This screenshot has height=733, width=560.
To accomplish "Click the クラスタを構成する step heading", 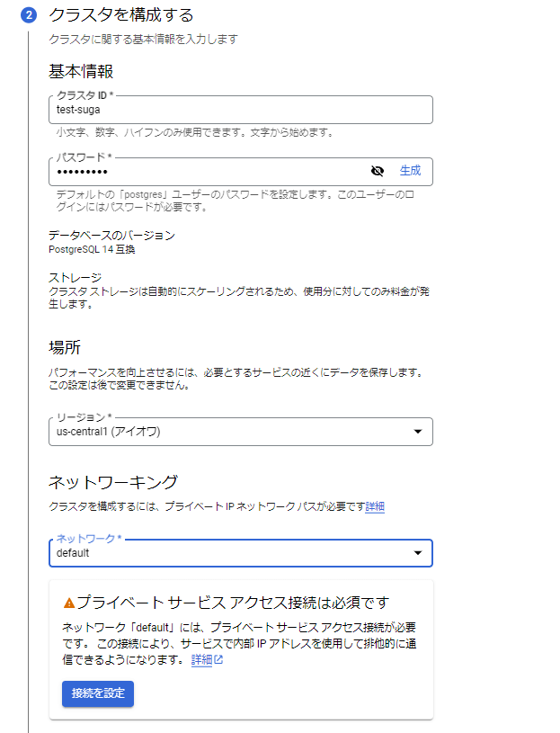I will [x=121, y=15].
